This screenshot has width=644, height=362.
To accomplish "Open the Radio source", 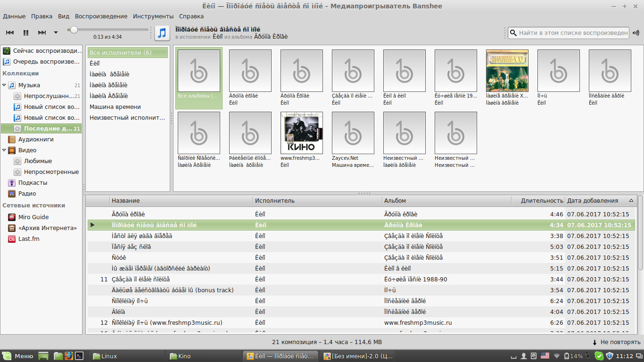I will point(27,194).
